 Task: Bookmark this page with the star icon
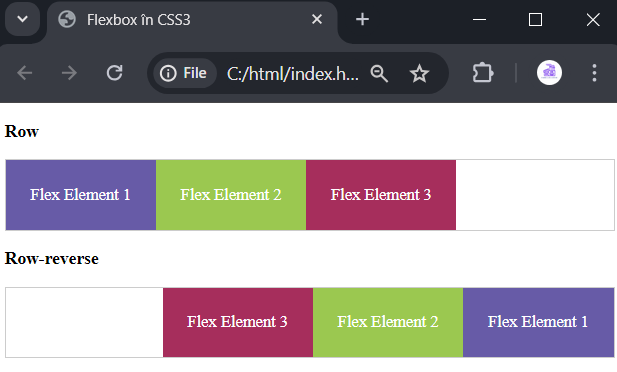coord(419,73)
